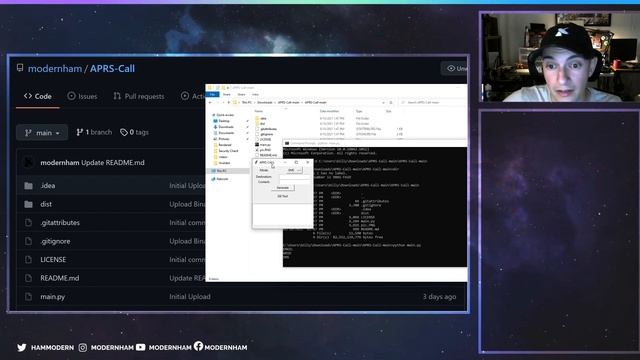
Task: Click the Up arrow in File Explorer
Action: tap(229, 102)
